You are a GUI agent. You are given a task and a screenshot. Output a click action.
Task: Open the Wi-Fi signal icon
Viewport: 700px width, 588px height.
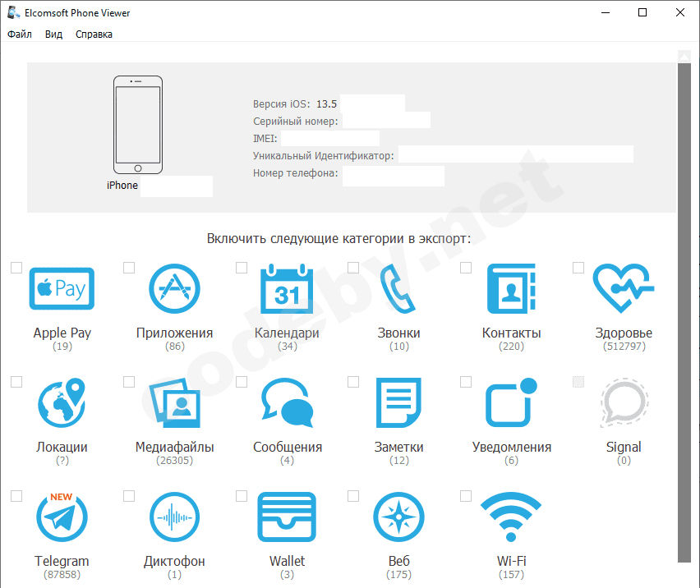click(511, 517)
